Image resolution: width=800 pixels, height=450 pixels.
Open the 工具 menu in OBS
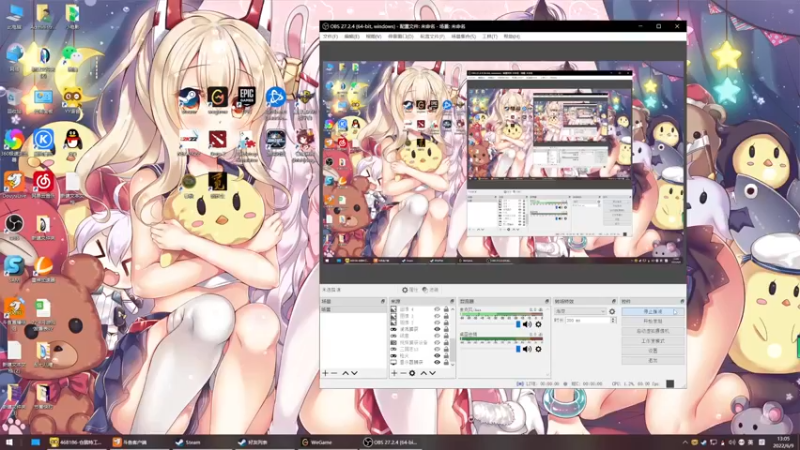(490, 37)
